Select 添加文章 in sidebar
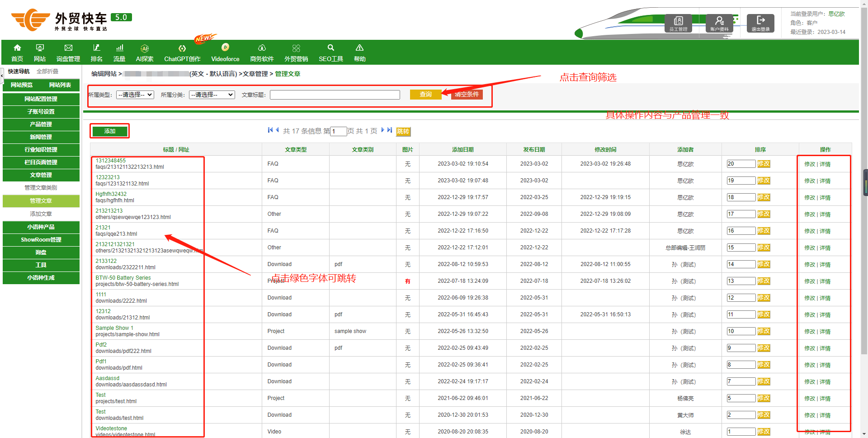 (x=41, y=214)
